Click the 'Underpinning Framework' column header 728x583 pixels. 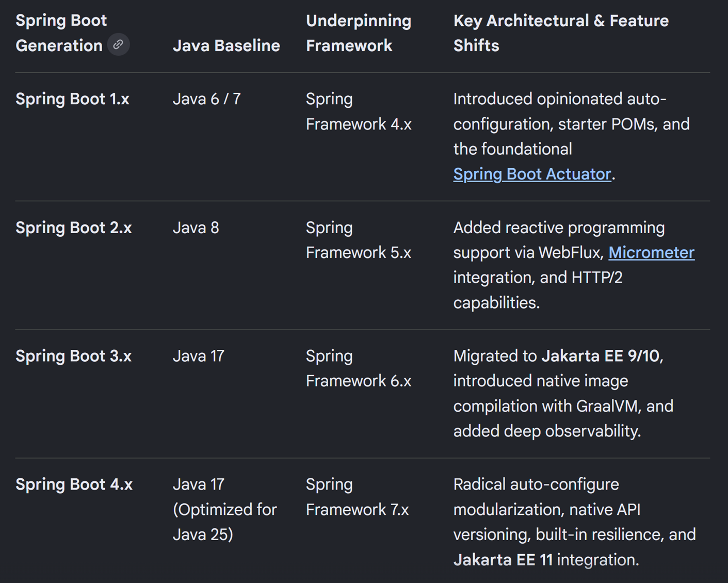pyautogui.click(x=359, y=33)
